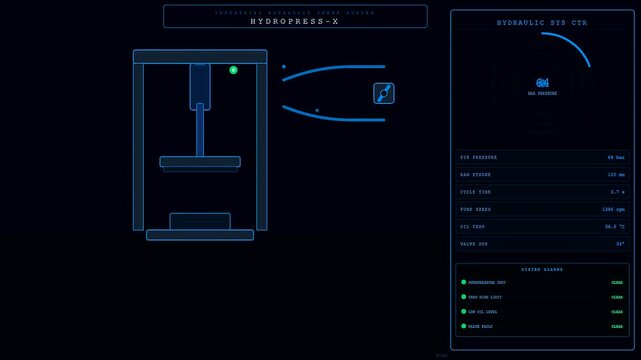Click the SYSTEM ALARMS section heading
The image size is (641, 360).
pyautogui.click(x=542, y=270)
